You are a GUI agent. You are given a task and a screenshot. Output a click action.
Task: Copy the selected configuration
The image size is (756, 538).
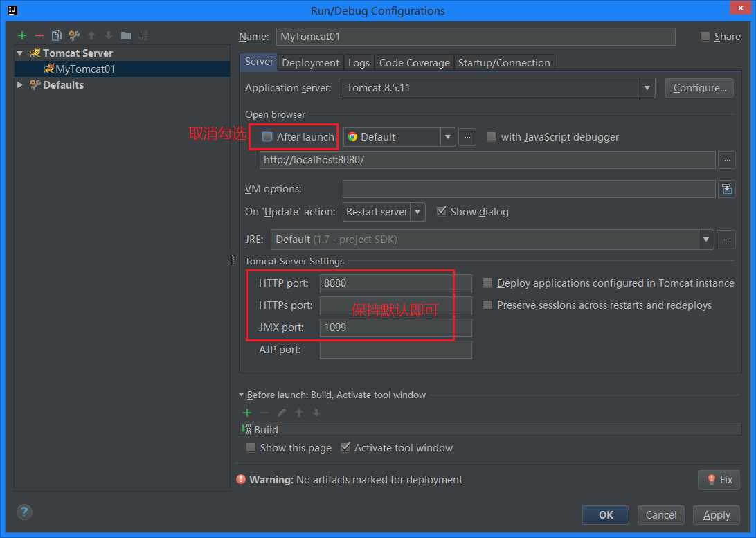pyautogui.click(x=56, y=35)
